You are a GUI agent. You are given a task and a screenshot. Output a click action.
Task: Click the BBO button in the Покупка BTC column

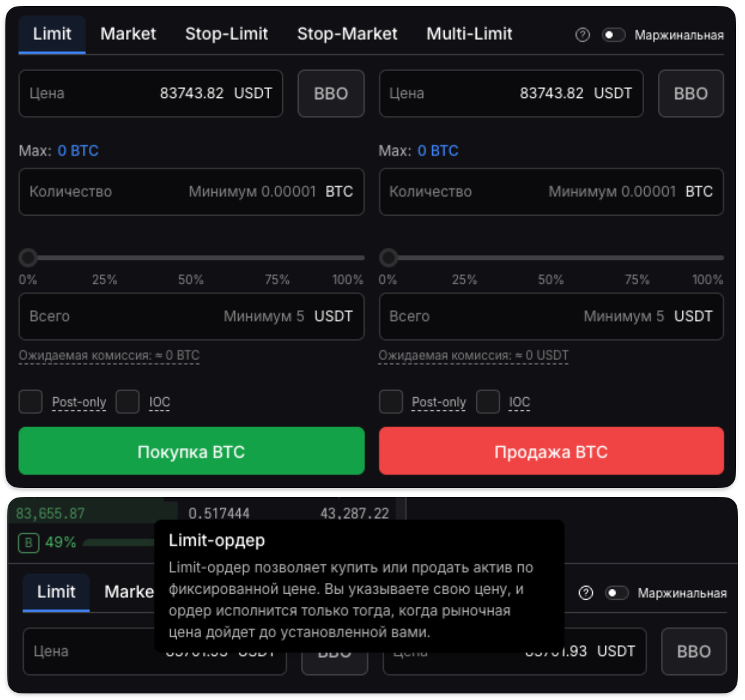(x=331, y=94)
